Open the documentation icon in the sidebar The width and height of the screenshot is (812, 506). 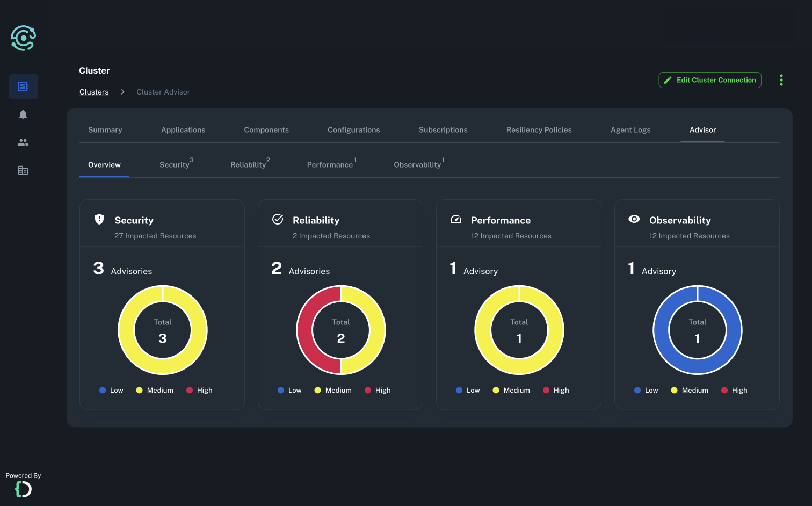[23, 170]
